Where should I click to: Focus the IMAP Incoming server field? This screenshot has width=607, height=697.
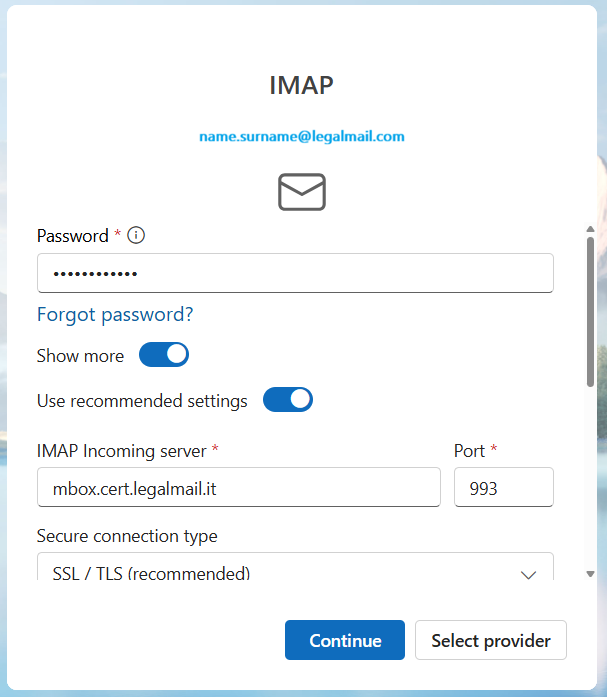point(238,488)
